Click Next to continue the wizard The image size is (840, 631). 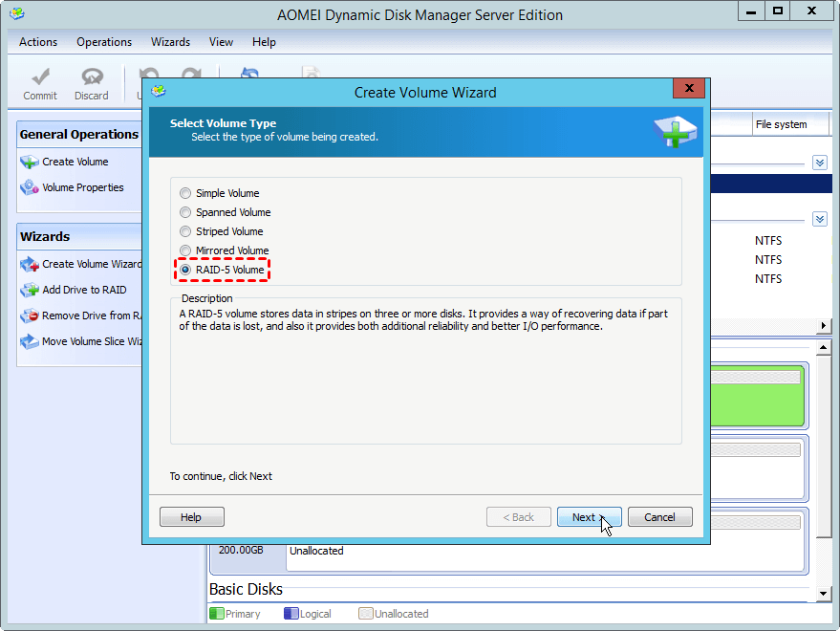point(590,517)
